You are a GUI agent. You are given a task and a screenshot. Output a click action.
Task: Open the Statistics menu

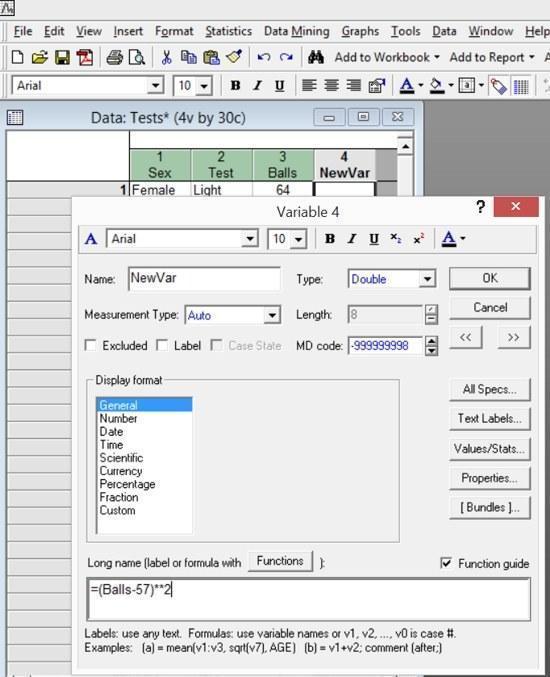coord(228,31)
